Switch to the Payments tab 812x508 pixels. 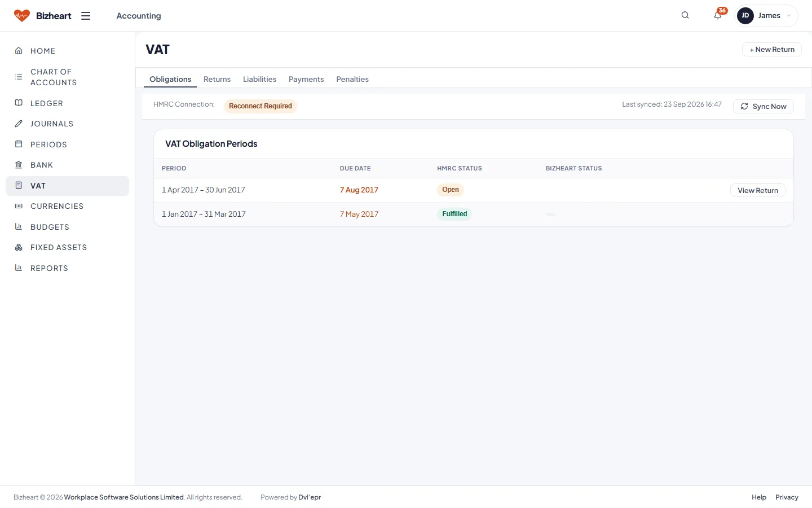pyautogui.click(x=306, y=79)
